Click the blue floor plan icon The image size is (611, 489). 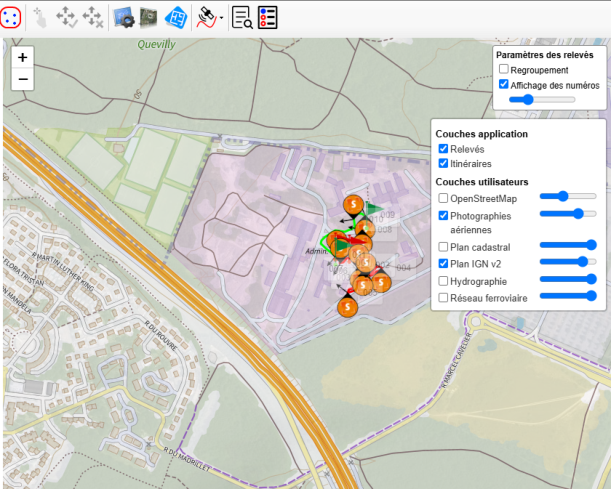[175, 16]
